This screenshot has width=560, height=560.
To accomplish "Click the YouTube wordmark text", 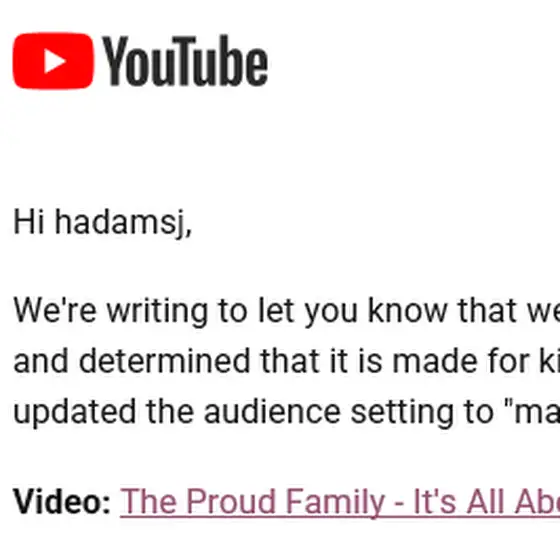I will [x=185, y=61].
